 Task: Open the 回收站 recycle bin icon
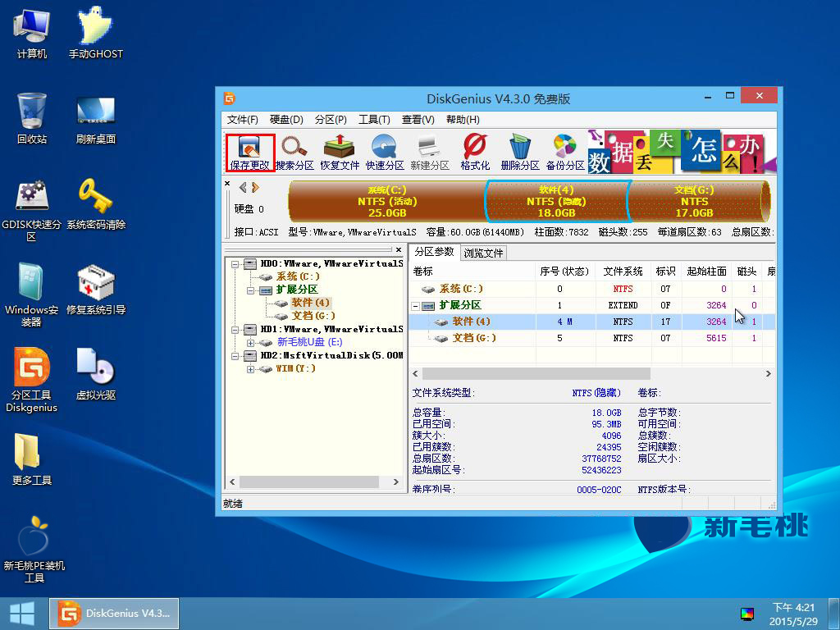click(x=32, y=118)
